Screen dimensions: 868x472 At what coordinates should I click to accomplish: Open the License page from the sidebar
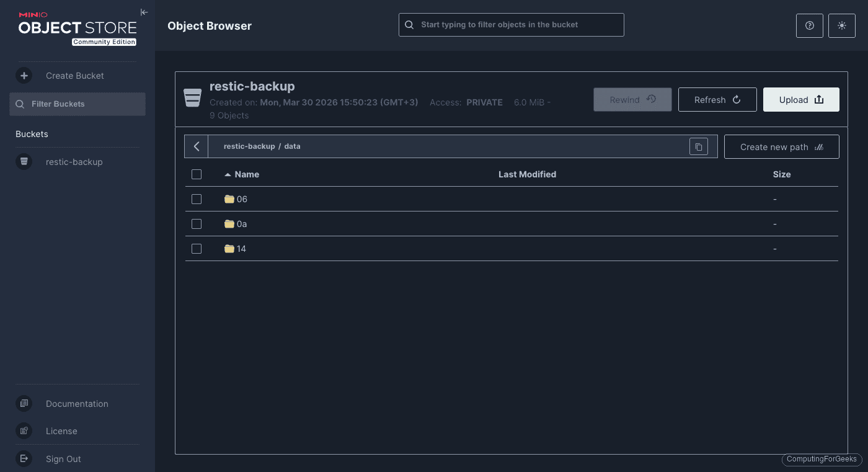24,430
